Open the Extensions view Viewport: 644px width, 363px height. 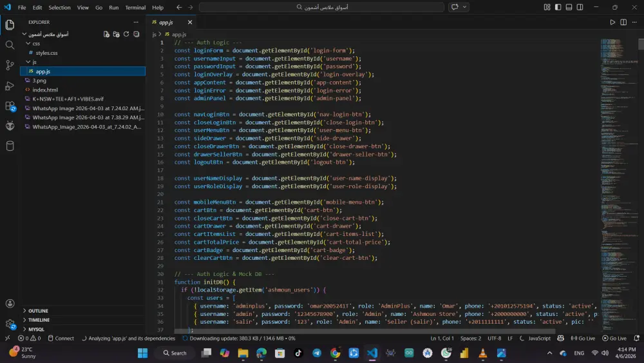(x=10, y=106)
